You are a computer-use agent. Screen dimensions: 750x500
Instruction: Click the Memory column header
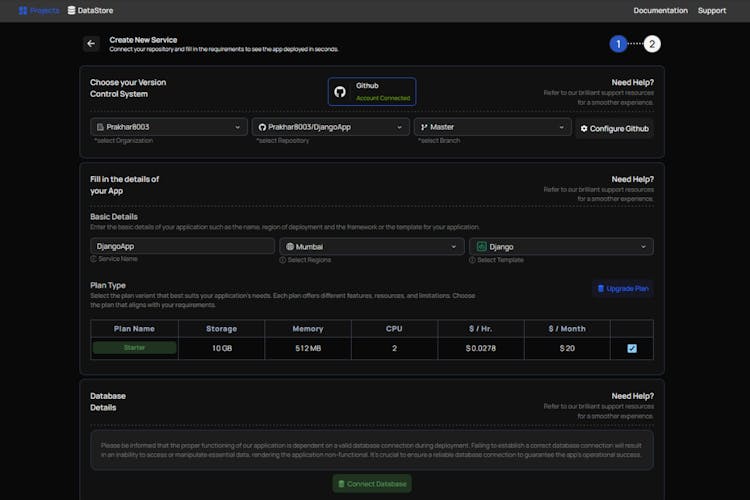point(308,329)
